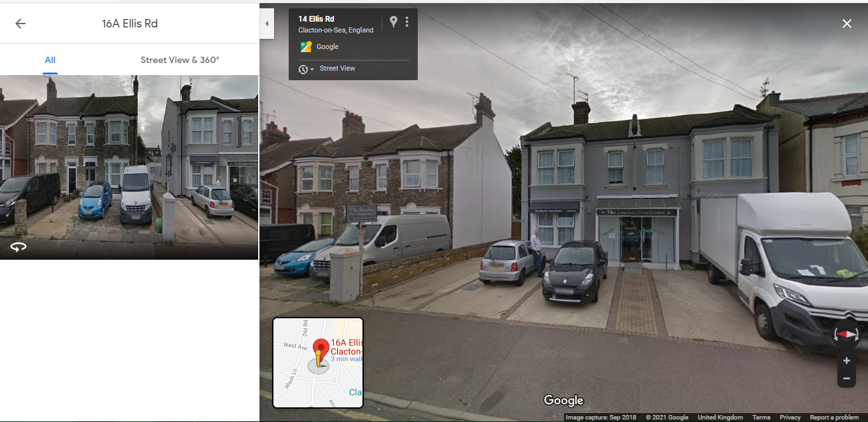Open the Privacy link
The height and width of the screenshot is (422, 868).
coord(790,418)
